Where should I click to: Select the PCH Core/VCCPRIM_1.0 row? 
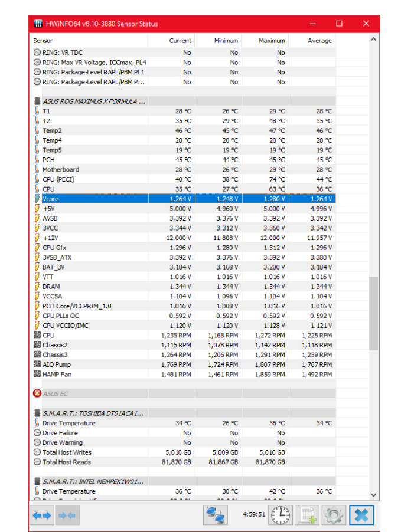tap(182, 306)
